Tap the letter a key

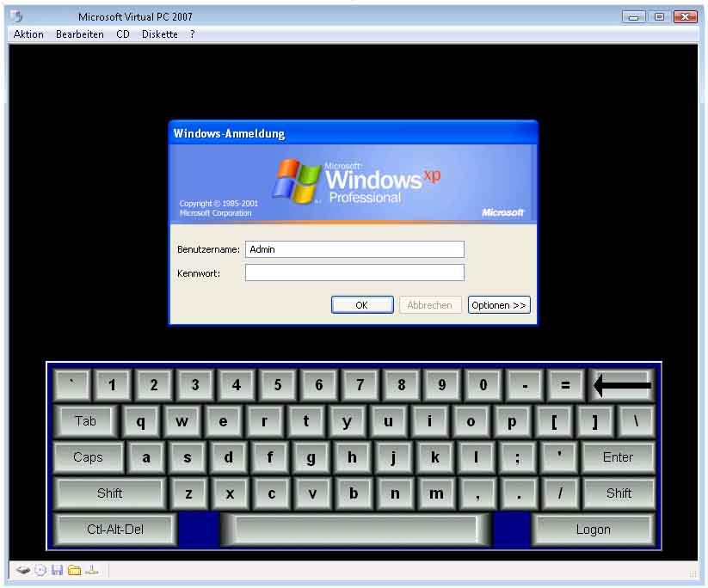[x=146, y=457]
